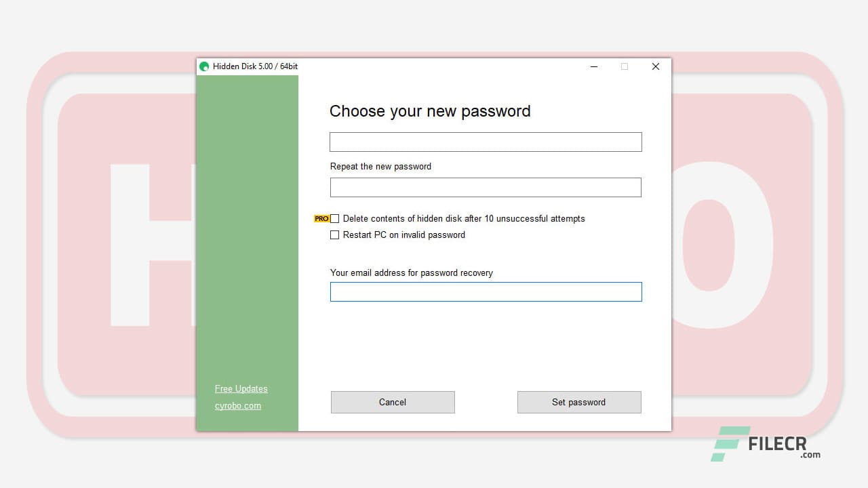Visit the cyrobo.com link
This screenshot has width=868, height=488.
coord(237,406)
